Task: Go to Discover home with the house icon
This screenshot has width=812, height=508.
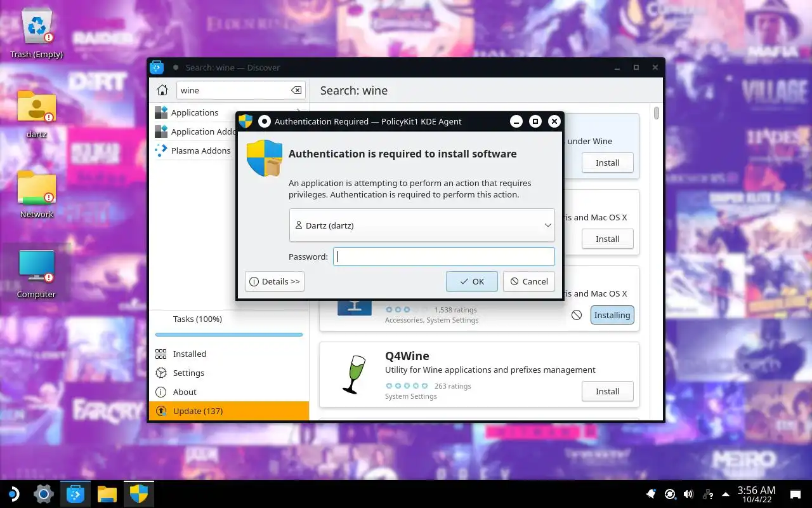Action: tap(162, 90)
